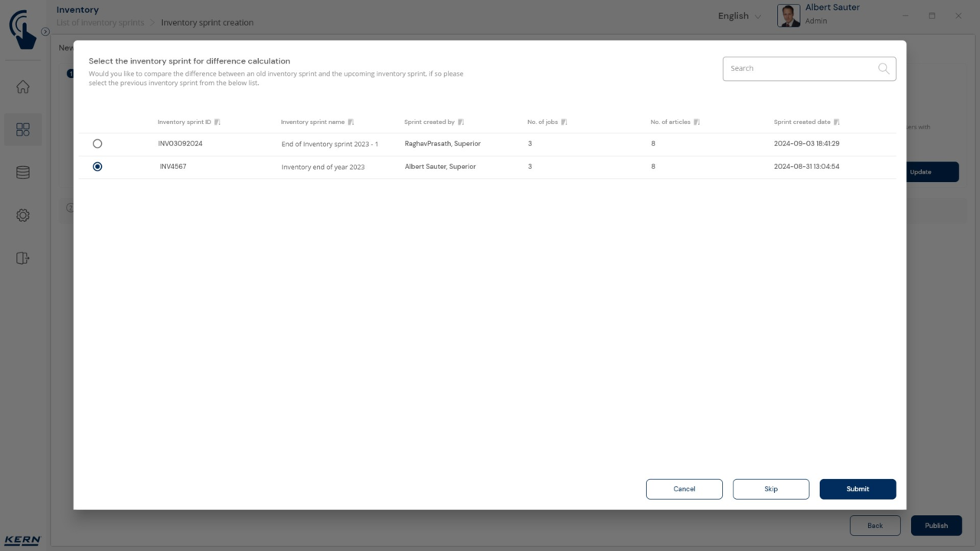Click the Skip button
Image resolution: width=980 pixels, height=551 pixels.
pyautogui.click(x=770, y=489)
